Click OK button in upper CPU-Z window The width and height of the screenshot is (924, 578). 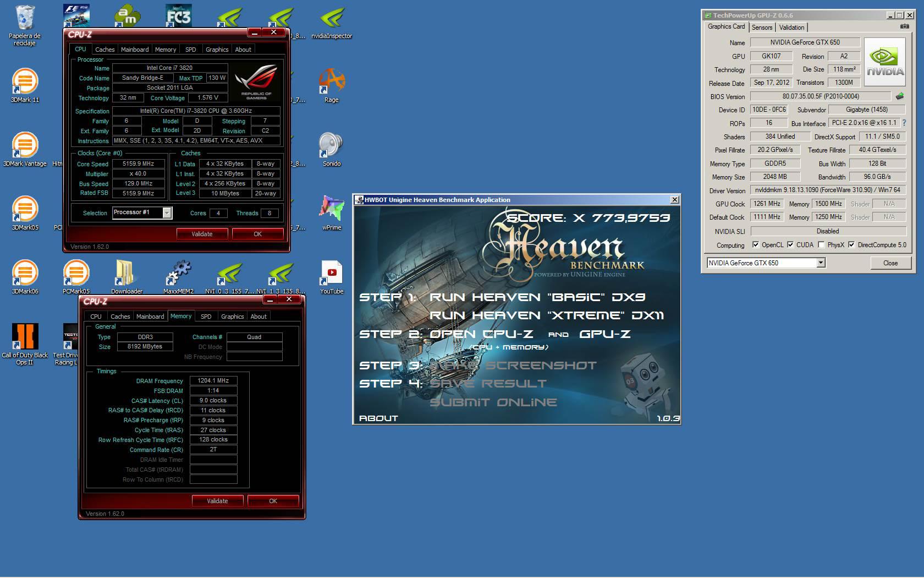click(x=257, y=234)
